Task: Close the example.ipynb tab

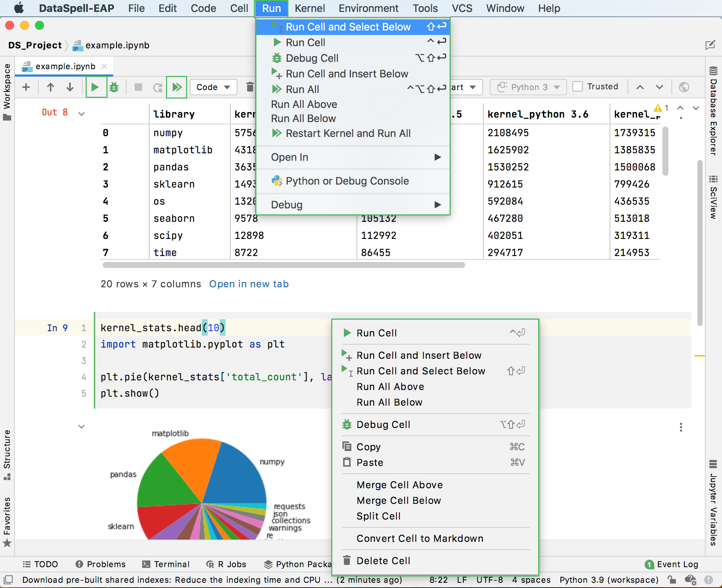Action: pyautogui.click(x=105, y=66)
